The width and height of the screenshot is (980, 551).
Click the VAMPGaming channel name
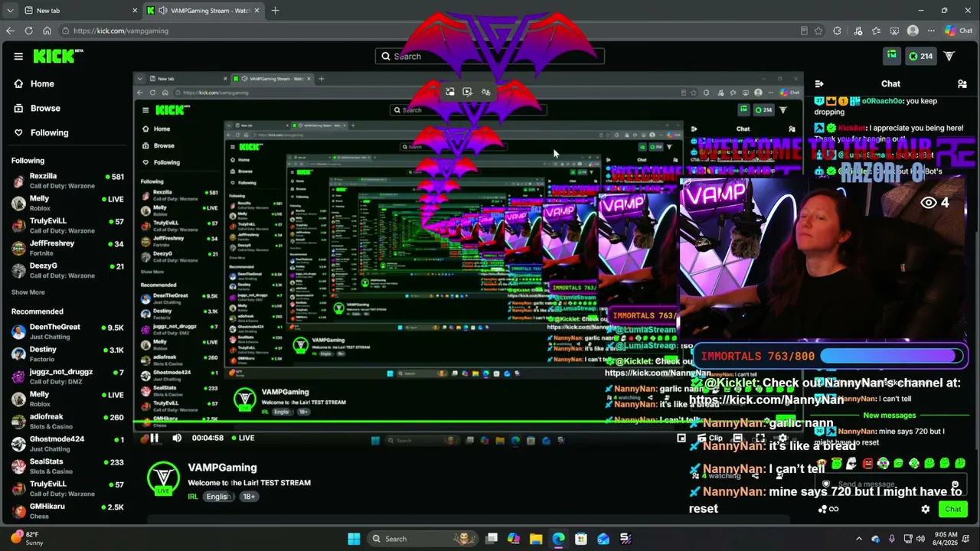tap(222, 468)
